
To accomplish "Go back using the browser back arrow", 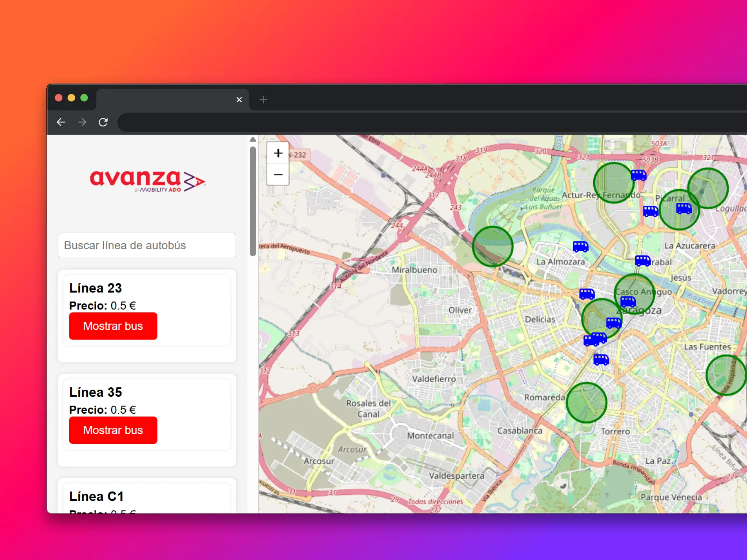I will click(61, 122).
